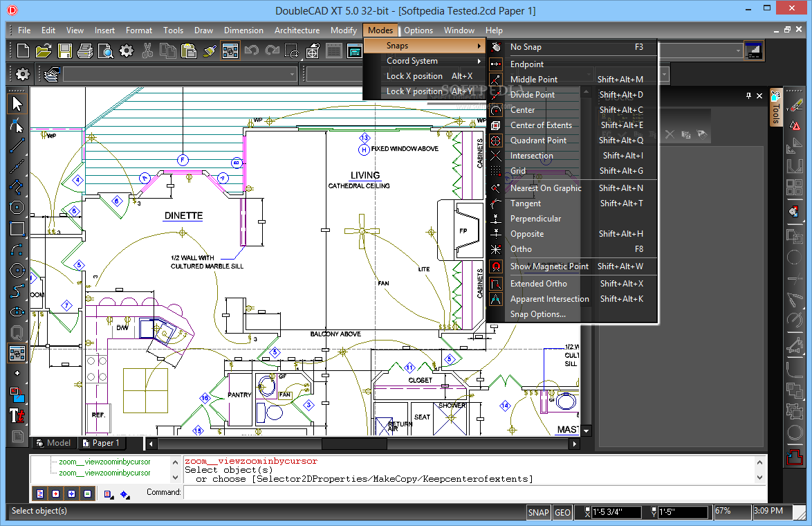The image size is (812, 526).
Task: Open the Architecture menu
Action: point(297,30)
